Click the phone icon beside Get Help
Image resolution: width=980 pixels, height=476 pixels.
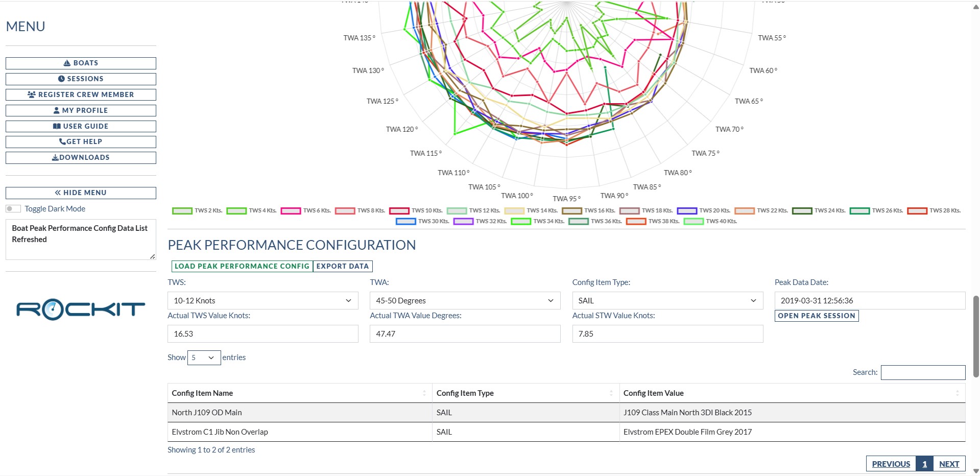point(62,142)
